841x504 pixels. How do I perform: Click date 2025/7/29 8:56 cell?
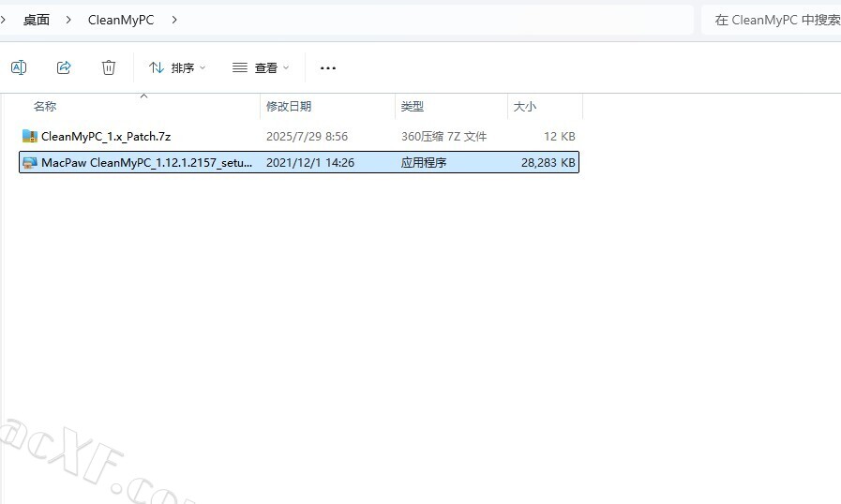[307, 136]
